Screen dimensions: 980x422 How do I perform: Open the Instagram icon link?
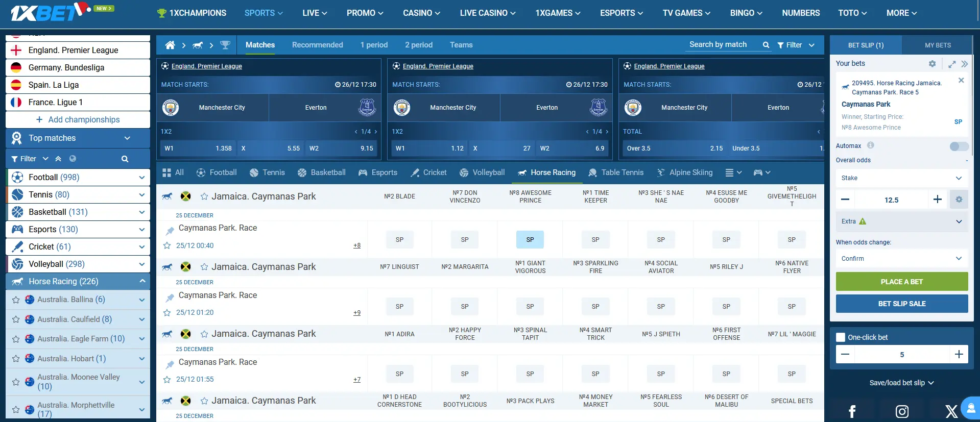coord(902,411)
